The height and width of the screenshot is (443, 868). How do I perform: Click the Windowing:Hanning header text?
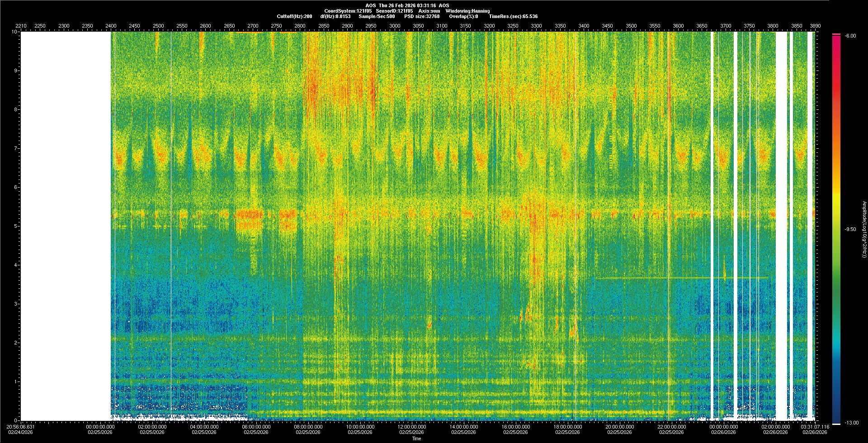tap(467, 11)
